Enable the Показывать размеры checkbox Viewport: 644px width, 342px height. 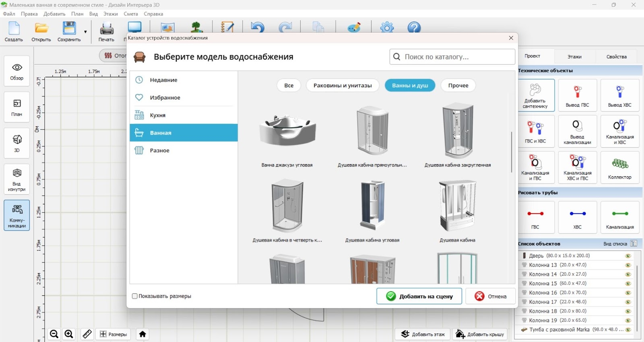135,296
